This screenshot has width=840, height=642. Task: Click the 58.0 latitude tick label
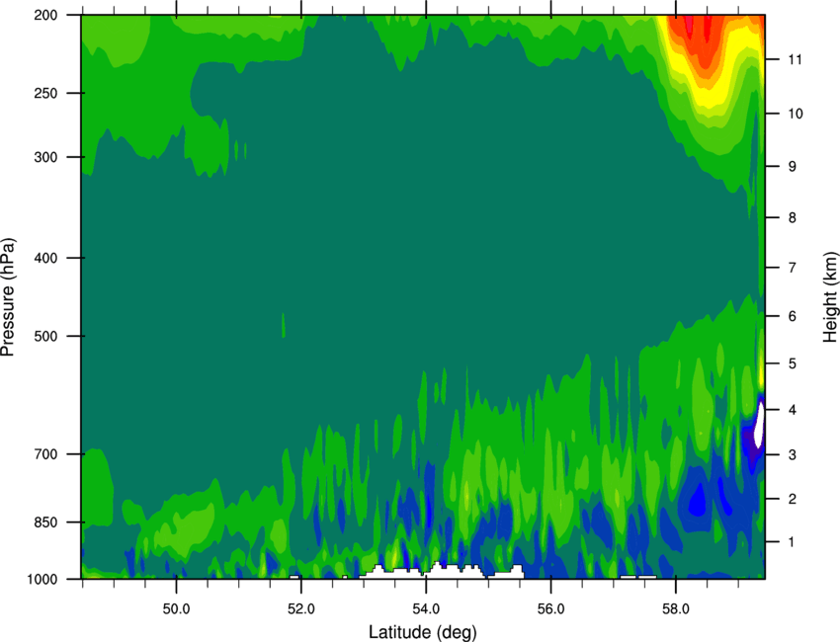[676, 609]
